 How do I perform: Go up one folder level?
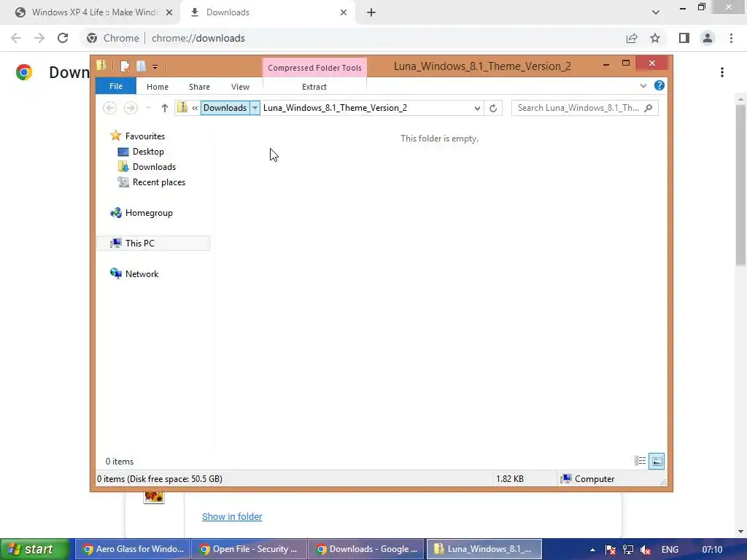pos(164,108)
